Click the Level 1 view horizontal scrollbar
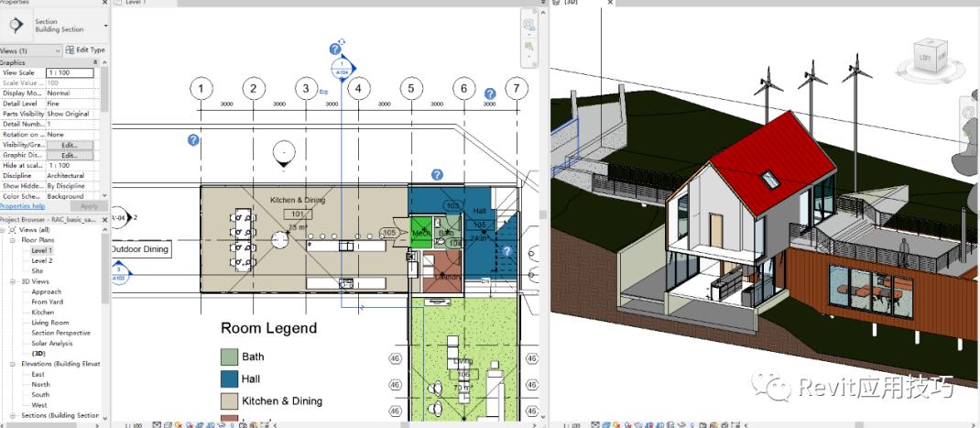 point(404,425)
